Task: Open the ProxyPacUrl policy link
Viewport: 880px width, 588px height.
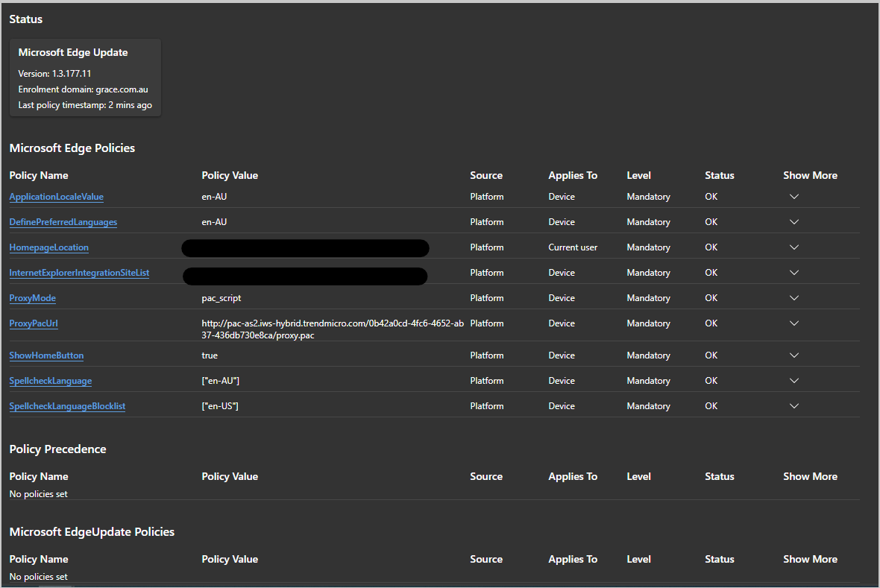Action: click(x=33, y=323)
